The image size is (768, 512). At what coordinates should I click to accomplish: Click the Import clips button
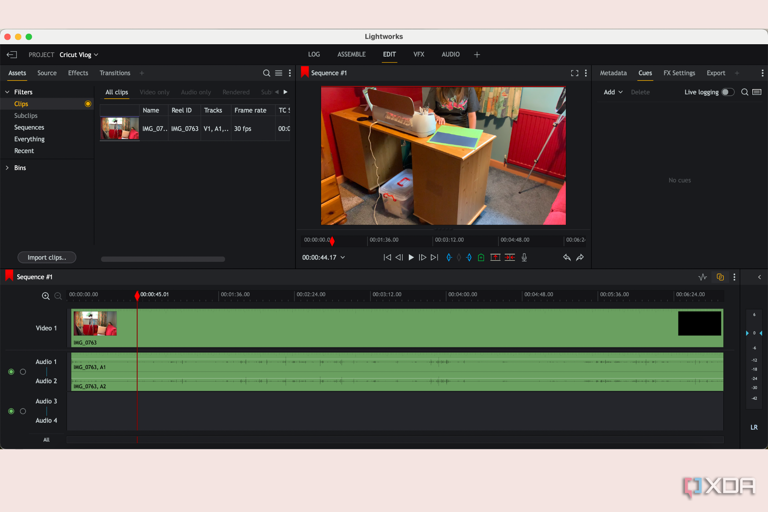tap(47, 257)
